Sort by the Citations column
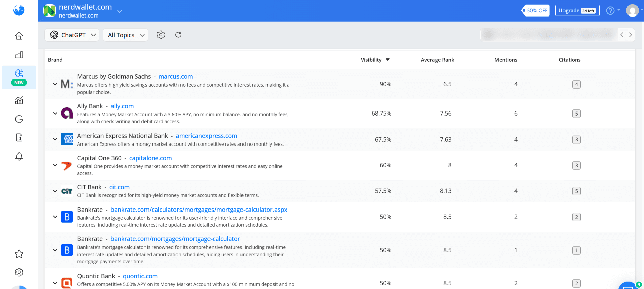Image resolution: width=644 pixels, height=289 pixels. [x=570, y=60]
